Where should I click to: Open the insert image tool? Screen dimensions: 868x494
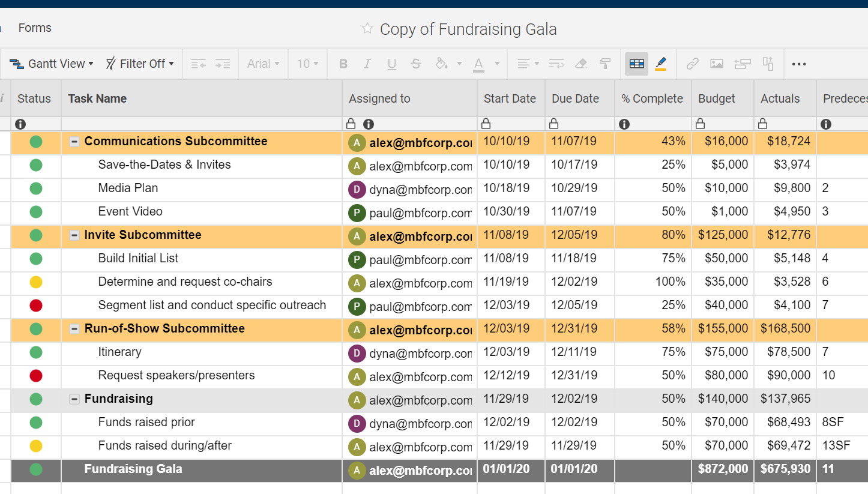pyautogui.click(x=717, y=64)
